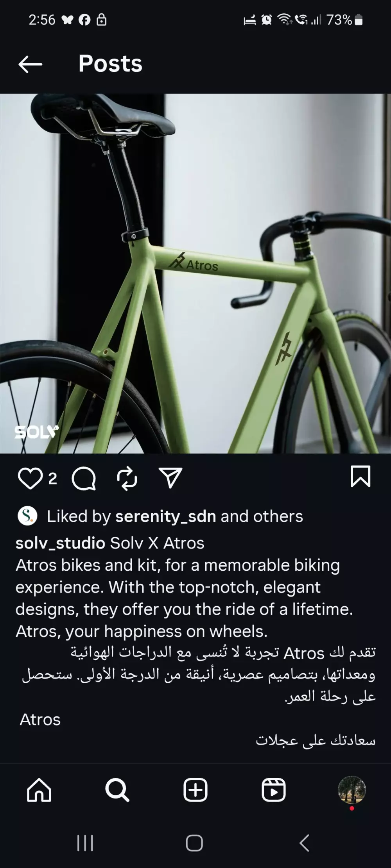The image size is (391, 868).
Task: Tap 'and others' to view likers
Action: pyautogui.click(x=262, y=516)
